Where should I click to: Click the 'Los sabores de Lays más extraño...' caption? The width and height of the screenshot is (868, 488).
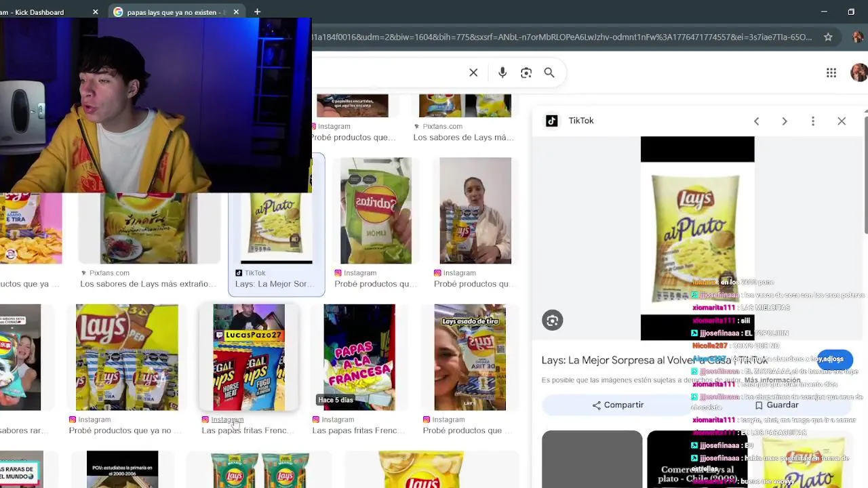148,284
